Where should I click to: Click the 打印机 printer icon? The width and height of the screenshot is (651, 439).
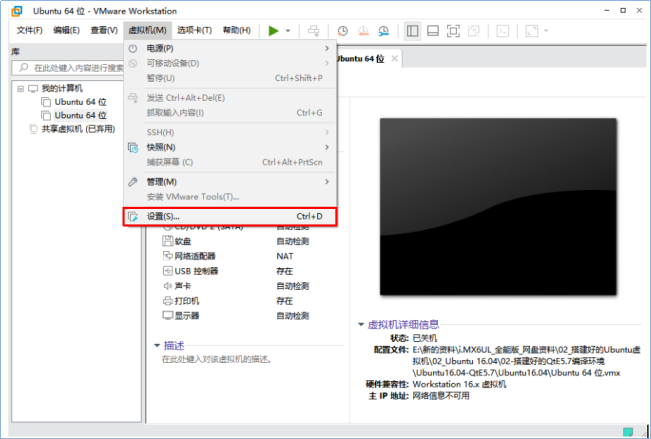coord(168,301)
